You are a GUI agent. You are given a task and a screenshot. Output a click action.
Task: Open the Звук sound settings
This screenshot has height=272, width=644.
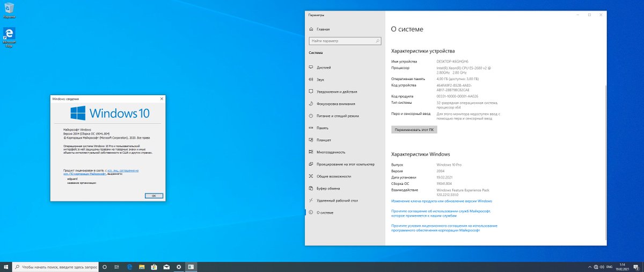pos(320,80)
